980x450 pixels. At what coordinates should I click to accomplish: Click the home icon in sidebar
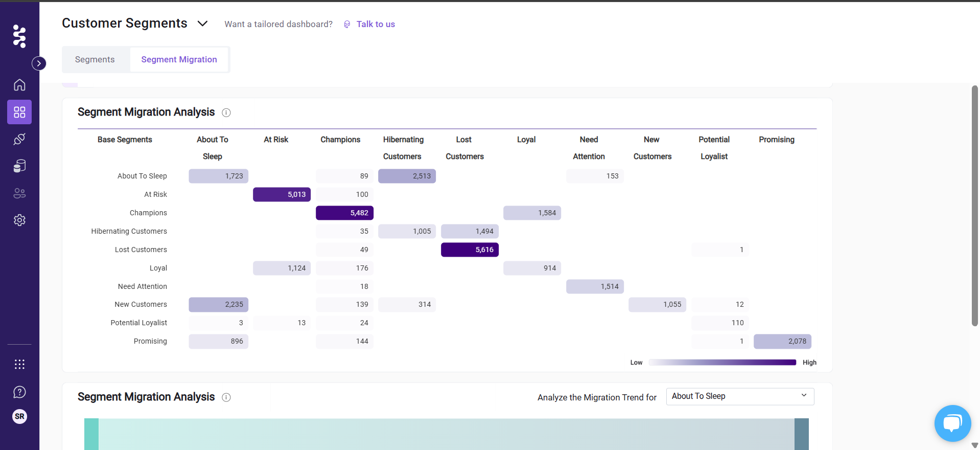pos(19,85)
